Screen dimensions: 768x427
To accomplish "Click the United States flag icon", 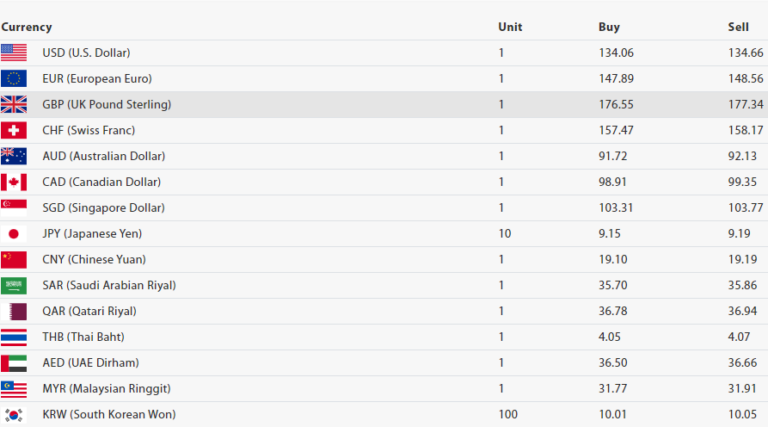I will coord(14,53).
